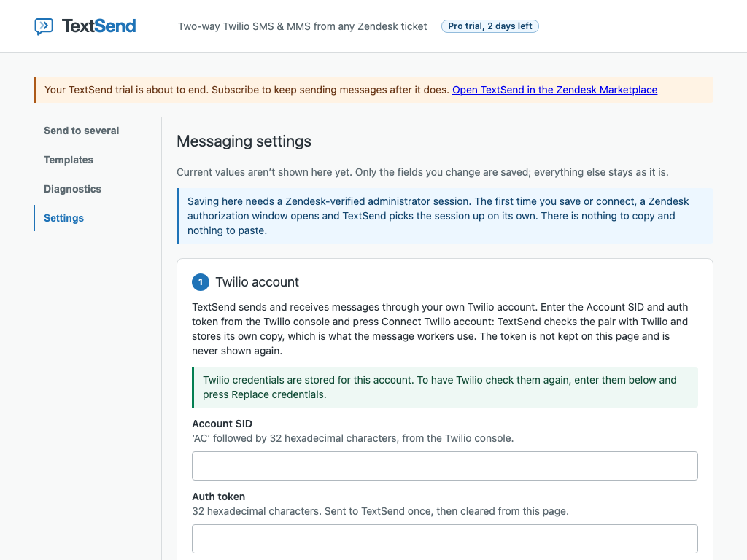
Task: Go to the Templates section
Action: tap(69, 160)
